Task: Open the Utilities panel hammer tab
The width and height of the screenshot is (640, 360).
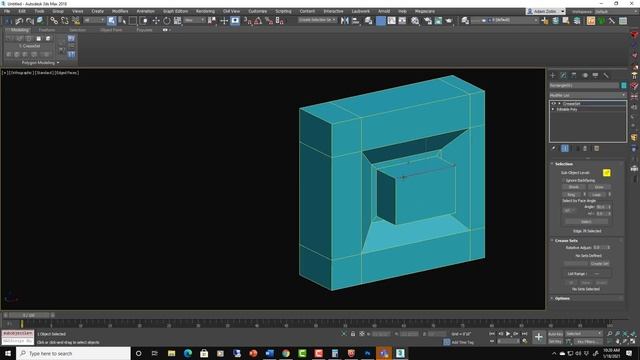Action: 606,76
